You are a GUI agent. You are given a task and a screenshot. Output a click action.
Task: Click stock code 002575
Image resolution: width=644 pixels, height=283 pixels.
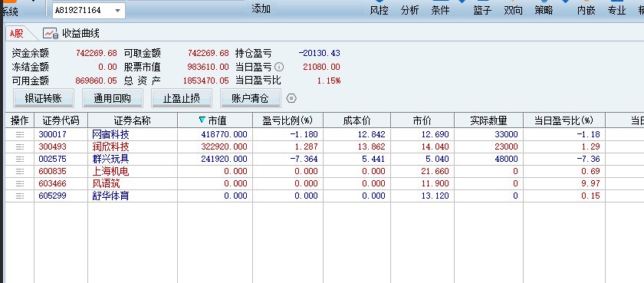coord(53,159)
